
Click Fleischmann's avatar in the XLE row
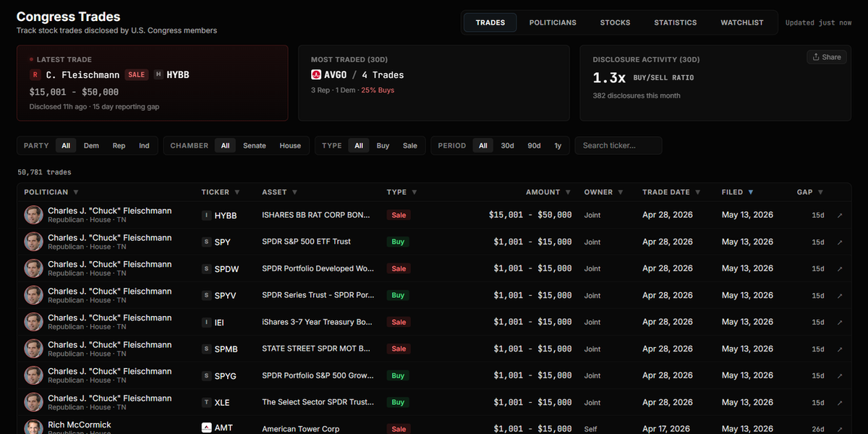coord(33,402)
